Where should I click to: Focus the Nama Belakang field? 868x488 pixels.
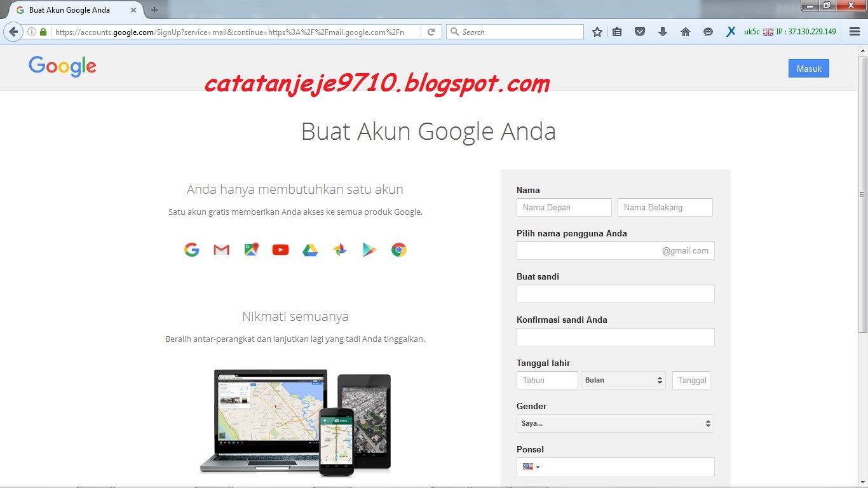pyautogui.click(x=665, y=207)
